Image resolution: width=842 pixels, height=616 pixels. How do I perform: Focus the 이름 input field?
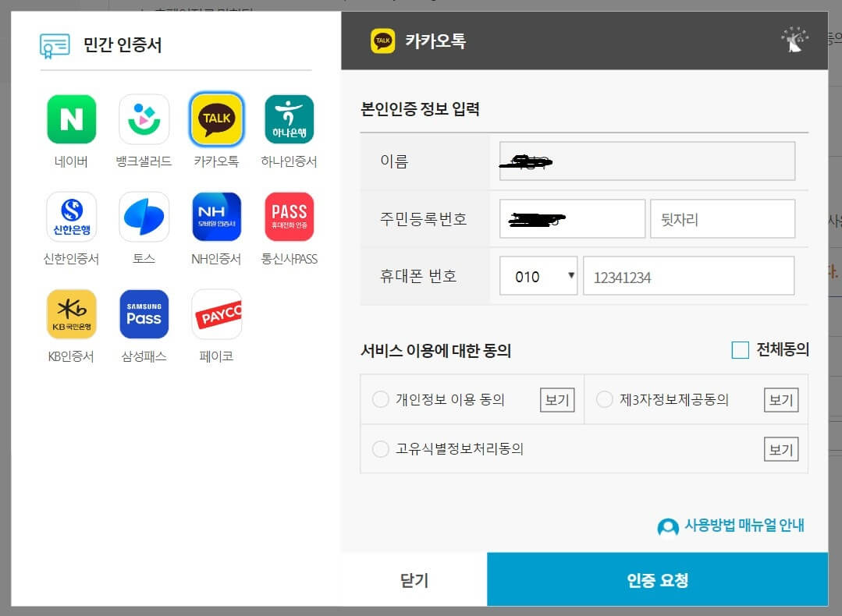pos(647,161)
